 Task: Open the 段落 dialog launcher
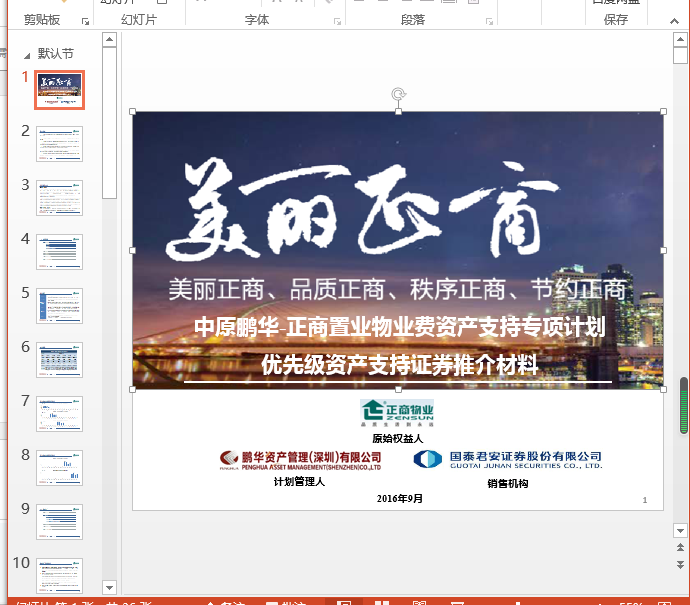489,22
